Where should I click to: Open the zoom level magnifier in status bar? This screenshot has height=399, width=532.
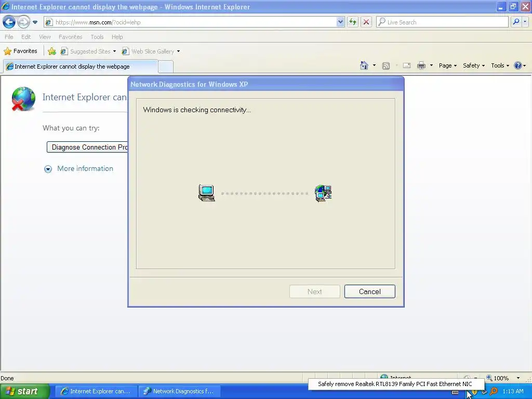489,378
